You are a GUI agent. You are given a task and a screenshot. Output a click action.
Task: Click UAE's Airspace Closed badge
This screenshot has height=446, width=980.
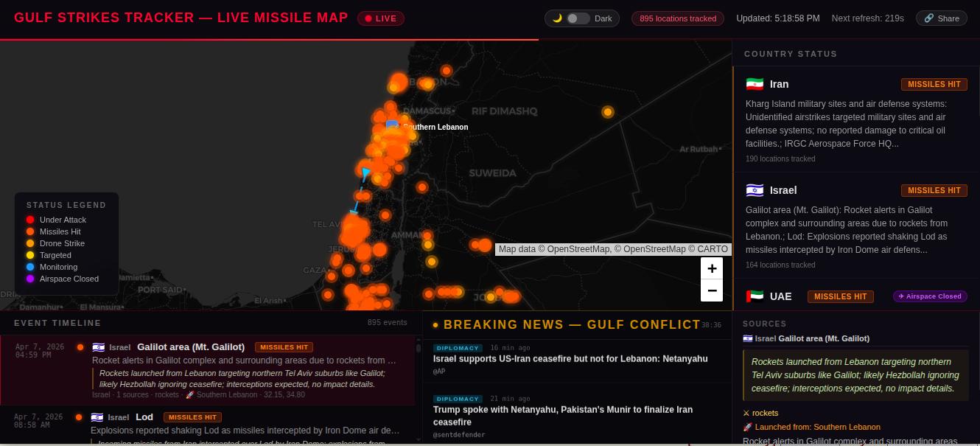[931, 296]
